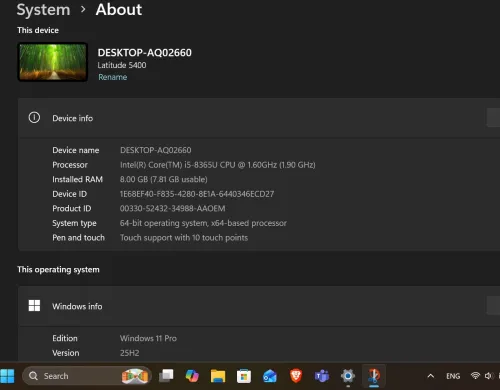
Task: Click the About page title
Action: tap(119, 10)
